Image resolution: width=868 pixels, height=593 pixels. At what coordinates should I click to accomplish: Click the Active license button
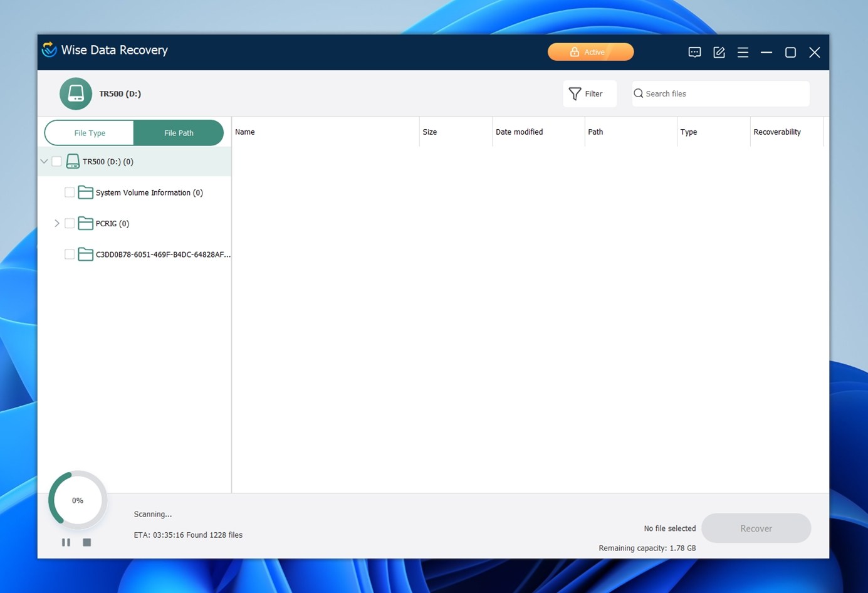pyautogui.click(x=590, y=52)
